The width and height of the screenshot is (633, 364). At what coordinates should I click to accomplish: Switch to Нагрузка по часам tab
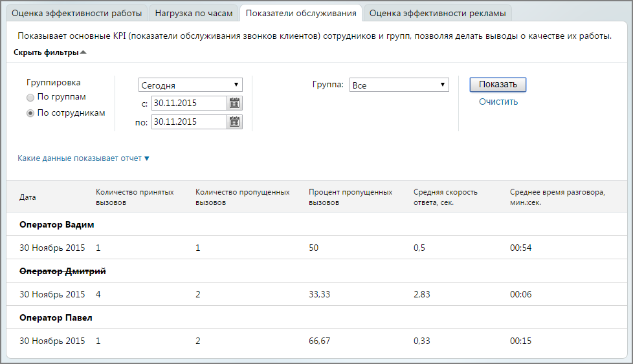pos(194,14)
